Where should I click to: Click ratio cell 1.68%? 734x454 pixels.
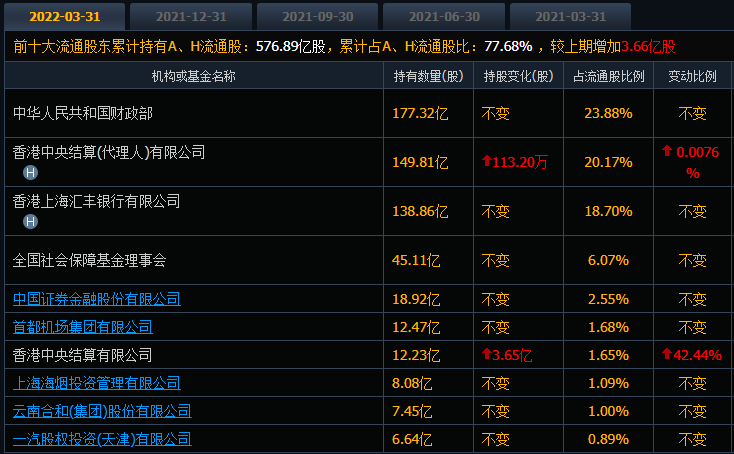click(608, 327)
